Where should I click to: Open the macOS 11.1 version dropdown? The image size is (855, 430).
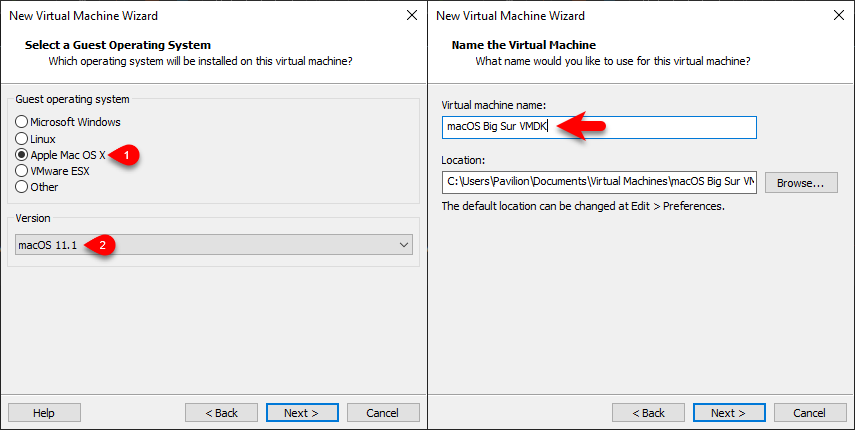coord(214,245)
